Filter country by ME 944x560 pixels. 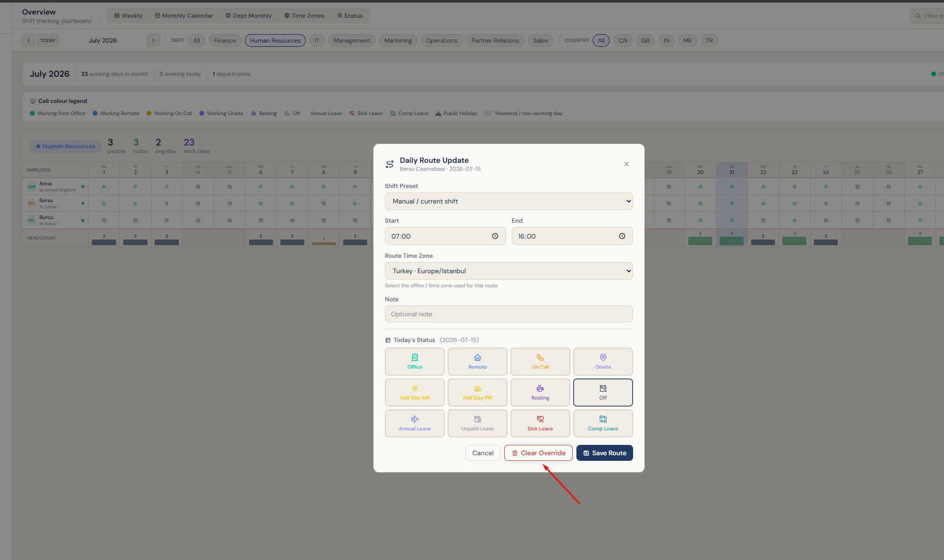[x=687, y=40]
